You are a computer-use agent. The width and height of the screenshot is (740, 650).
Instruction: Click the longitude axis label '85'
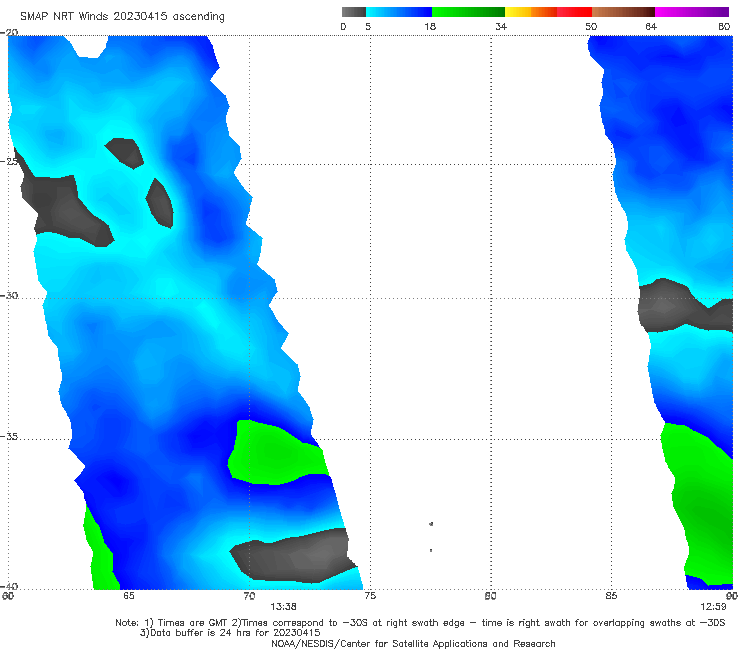click(611, 596)
